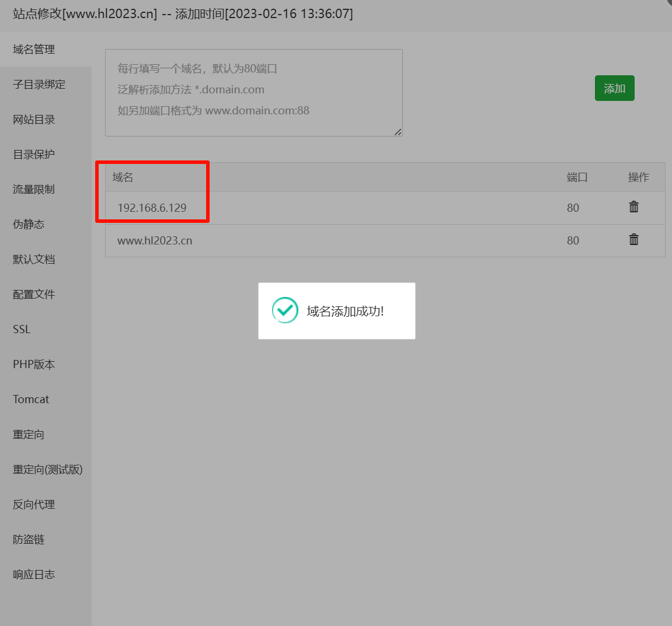
Task: Click port 80 of the www.hl2023.cn row
Action: (x=573, y=240)
